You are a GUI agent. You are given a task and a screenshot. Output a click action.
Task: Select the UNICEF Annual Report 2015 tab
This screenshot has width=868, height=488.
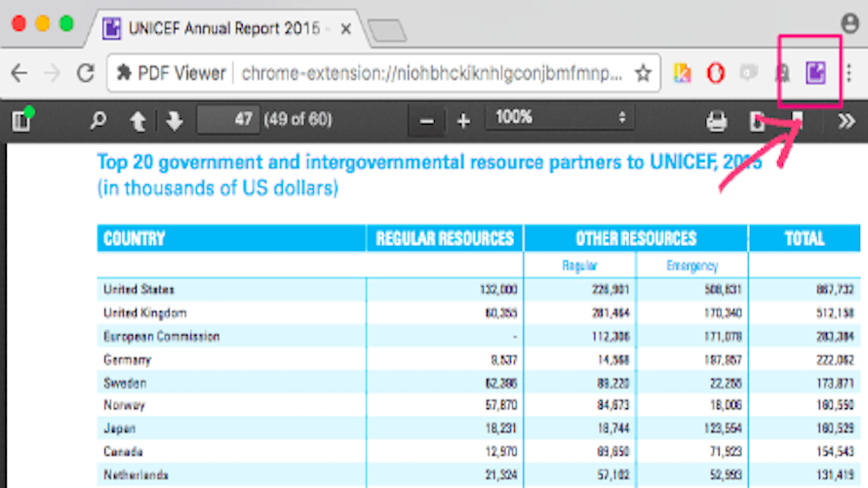[x=226, y=28]
